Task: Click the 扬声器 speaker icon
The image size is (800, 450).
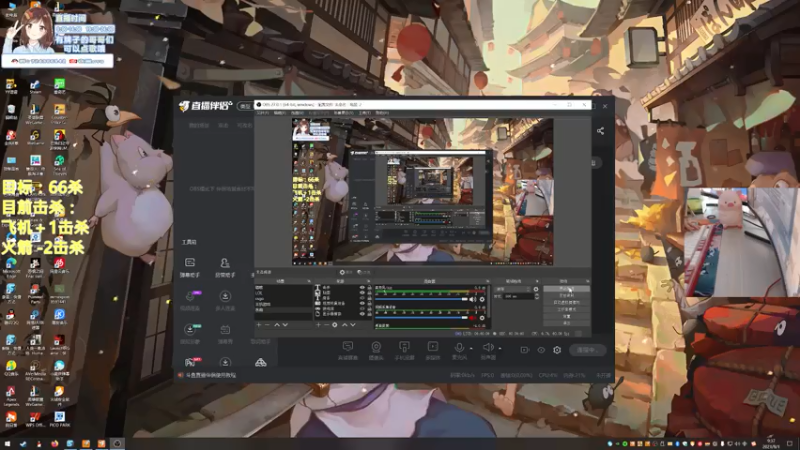Action: [488, 349]
